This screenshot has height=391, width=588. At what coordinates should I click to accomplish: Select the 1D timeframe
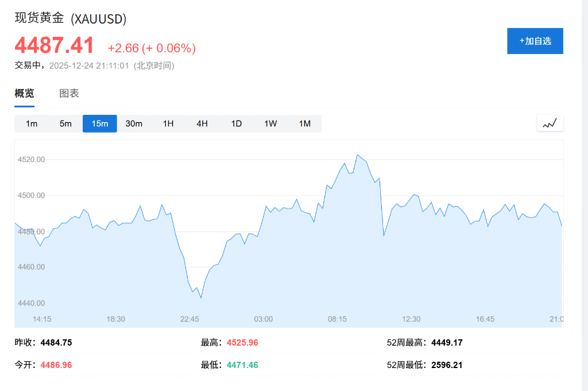pos(236,123)
